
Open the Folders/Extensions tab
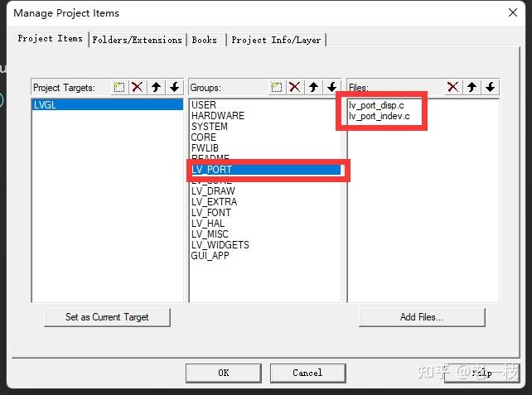tap(138, 40)
